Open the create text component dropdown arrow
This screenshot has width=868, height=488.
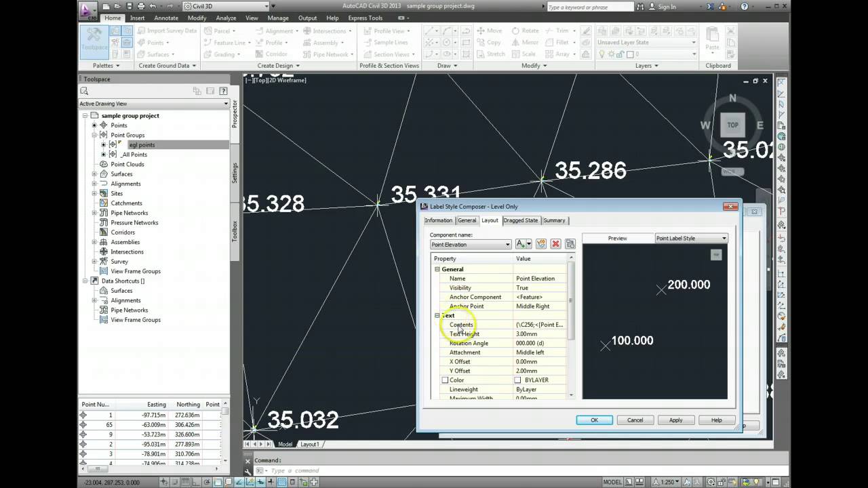529,244
